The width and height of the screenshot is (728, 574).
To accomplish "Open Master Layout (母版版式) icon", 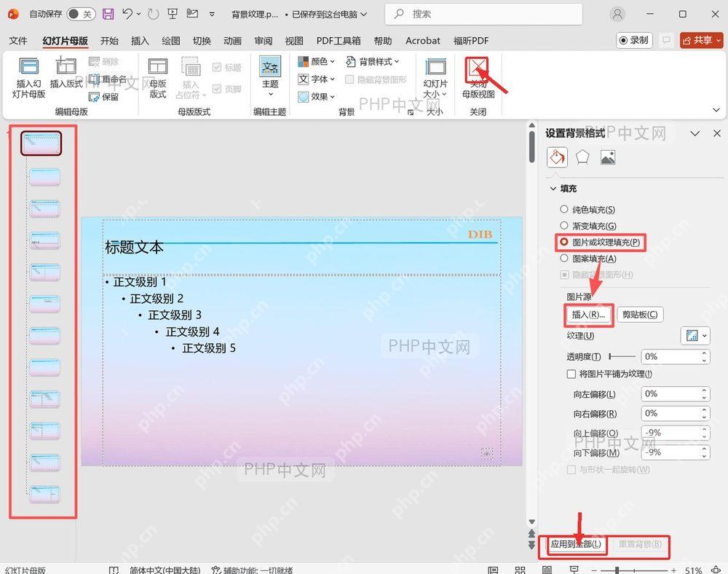I will (158, 77).
